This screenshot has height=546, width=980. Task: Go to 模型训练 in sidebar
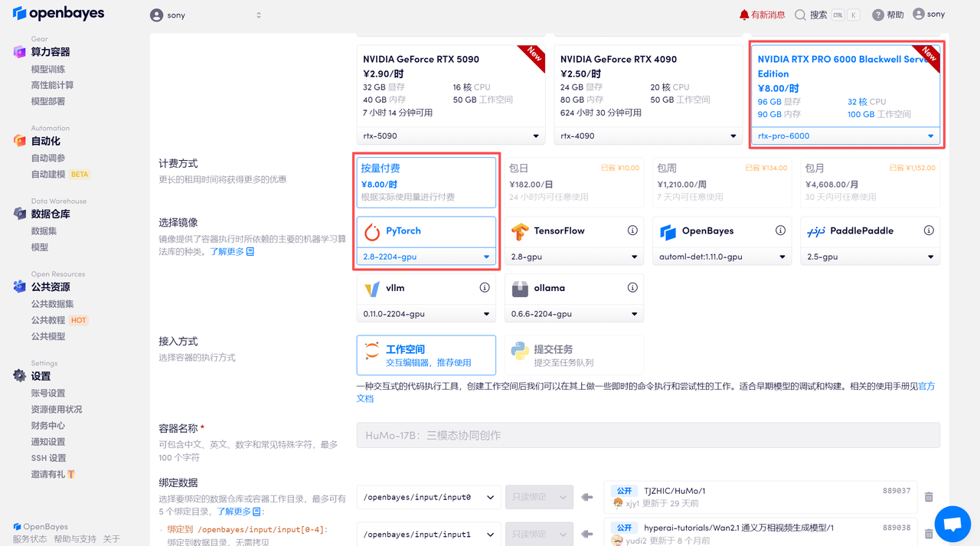(48, 69)
